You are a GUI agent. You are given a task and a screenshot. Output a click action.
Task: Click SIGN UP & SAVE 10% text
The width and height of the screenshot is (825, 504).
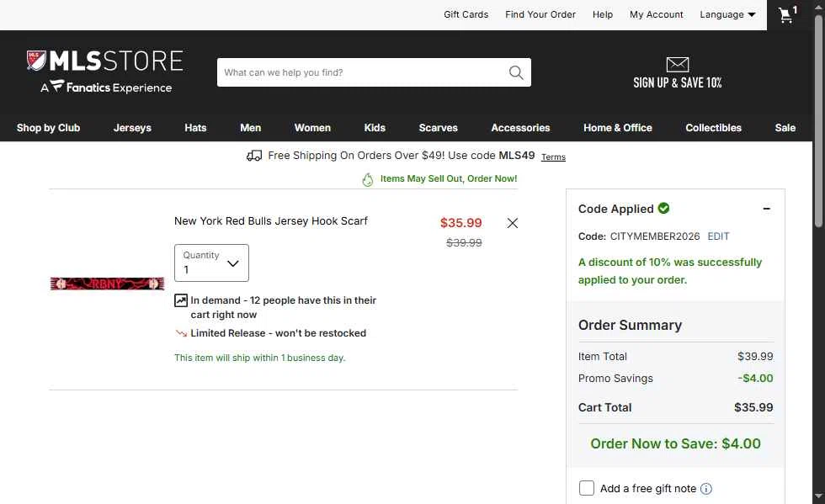pos(677,82)
